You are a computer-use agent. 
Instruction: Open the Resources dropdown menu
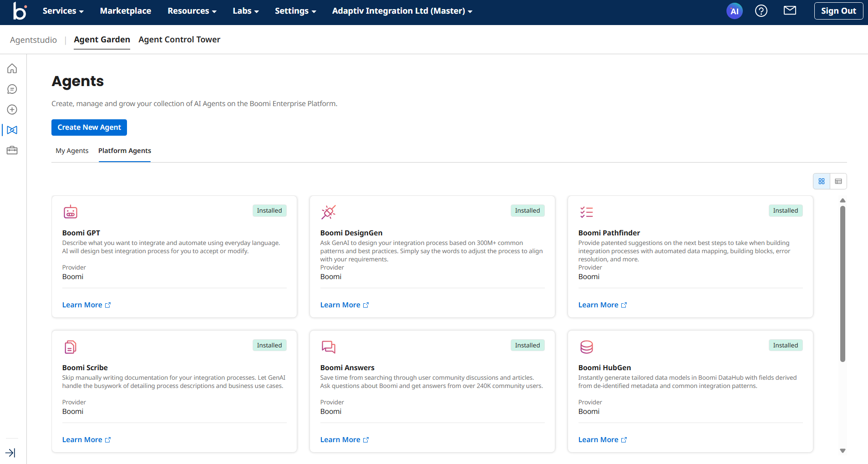(192, 11)
